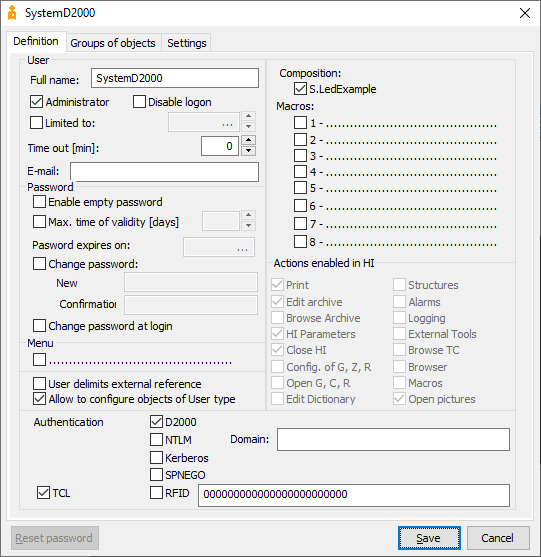
Task: Uncheck the S.LedExample composition checkbox
Action: point(300,88)
